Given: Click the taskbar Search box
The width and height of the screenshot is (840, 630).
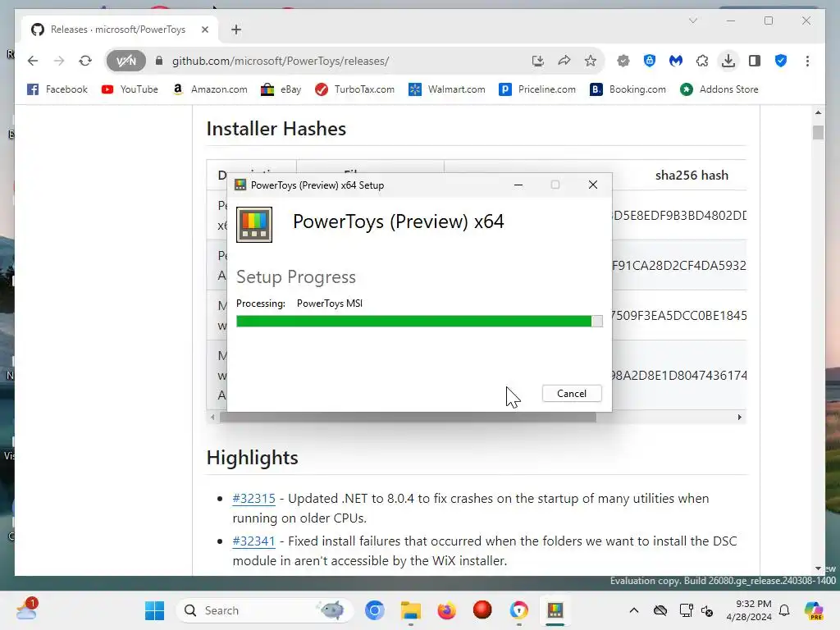Looking at the screenshot, I should coord(265,610).
